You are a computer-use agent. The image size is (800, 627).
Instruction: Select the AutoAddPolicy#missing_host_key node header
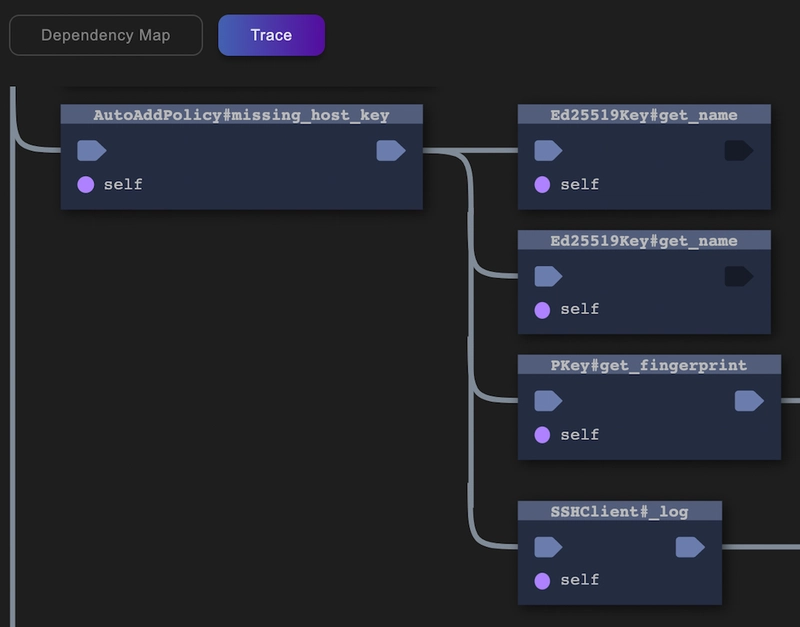coord(242,115)
